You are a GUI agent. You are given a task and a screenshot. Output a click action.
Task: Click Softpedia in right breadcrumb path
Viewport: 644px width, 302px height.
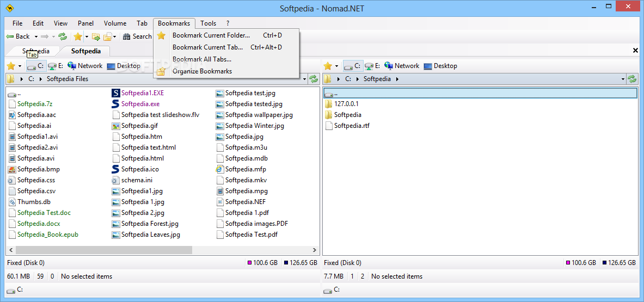pos(377,79)
